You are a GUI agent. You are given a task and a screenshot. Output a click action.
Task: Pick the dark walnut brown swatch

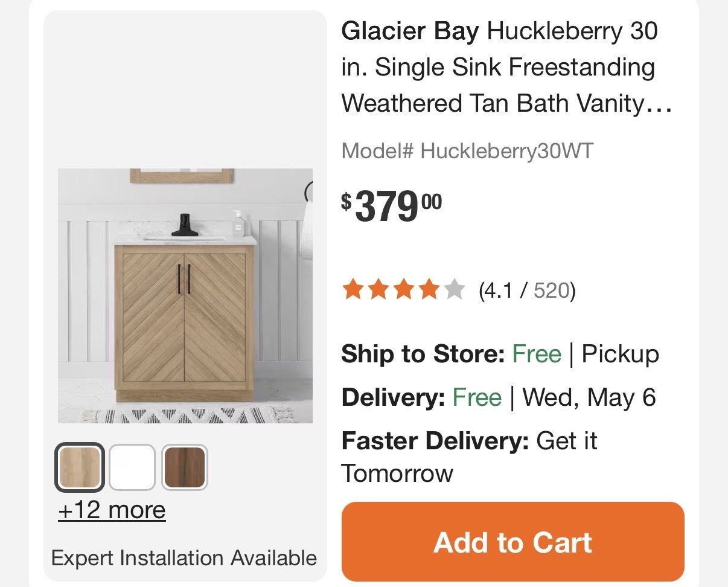coord(185,467)
